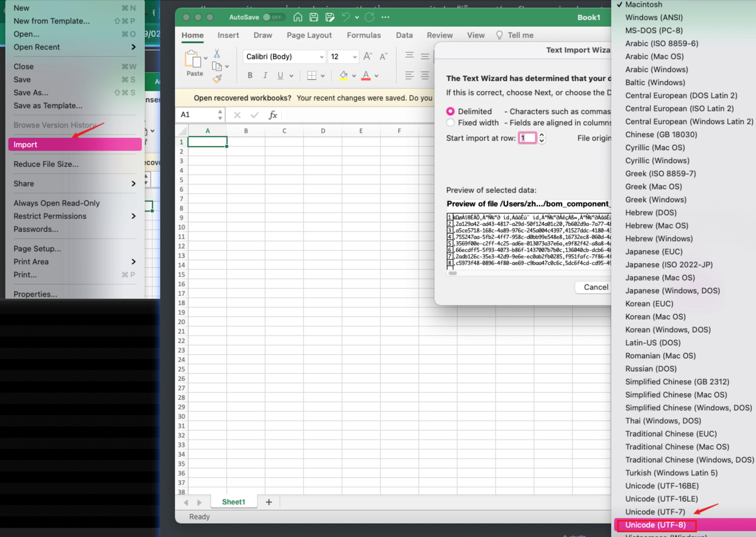
Task: Switch to the Formulas ribbon tab
Action: coord(364,35)
